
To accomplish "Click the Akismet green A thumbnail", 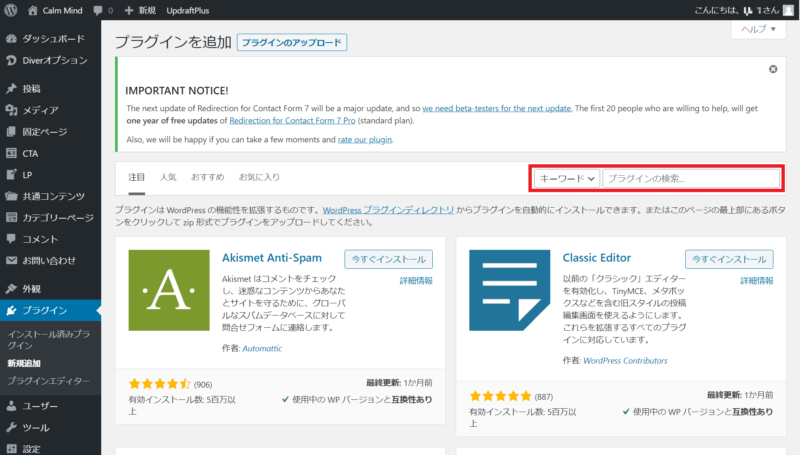I will pyautogui.click(x=169, y=290).
